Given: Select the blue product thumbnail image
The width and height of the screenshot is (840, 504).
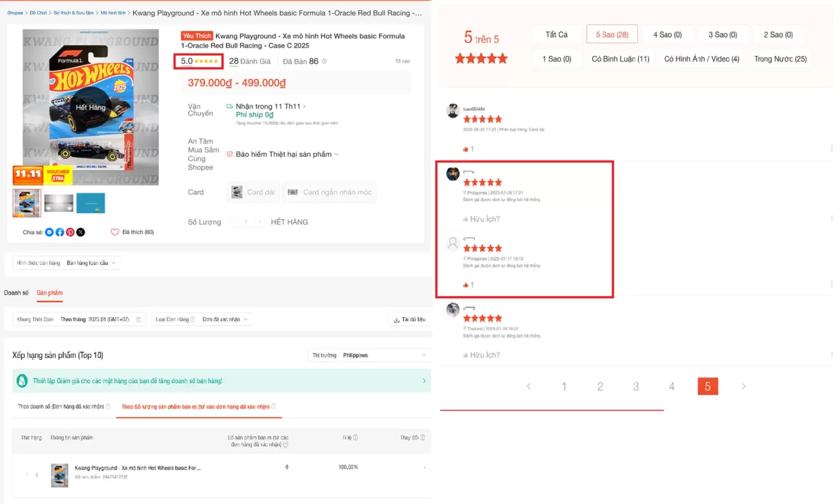Looking at the screenshot, I should [x=91, y=203].
